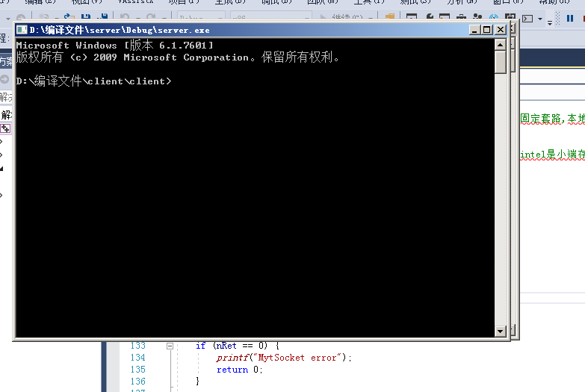
Task: Click the Save All icon in the toolbar
Action: coord(102,17)
